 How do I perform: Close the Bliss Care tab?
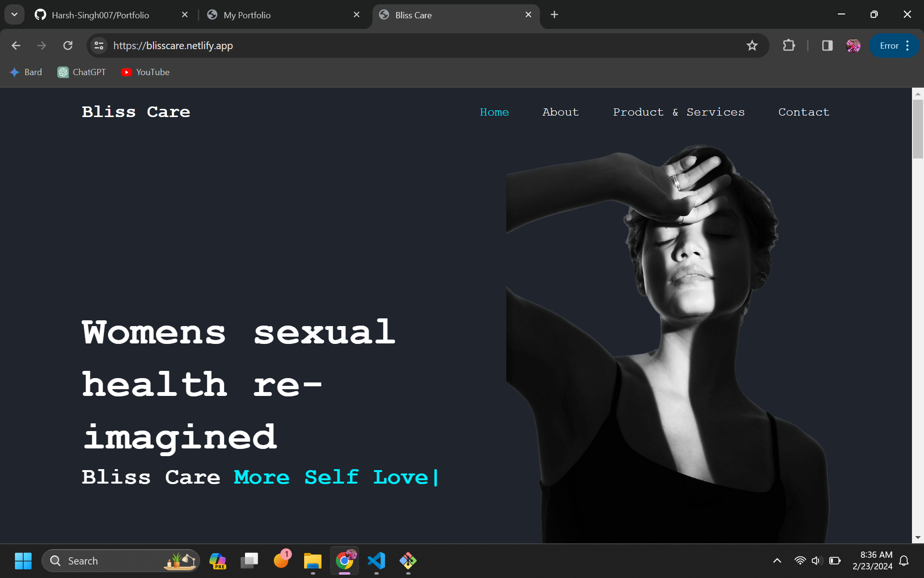pos(528,15)
